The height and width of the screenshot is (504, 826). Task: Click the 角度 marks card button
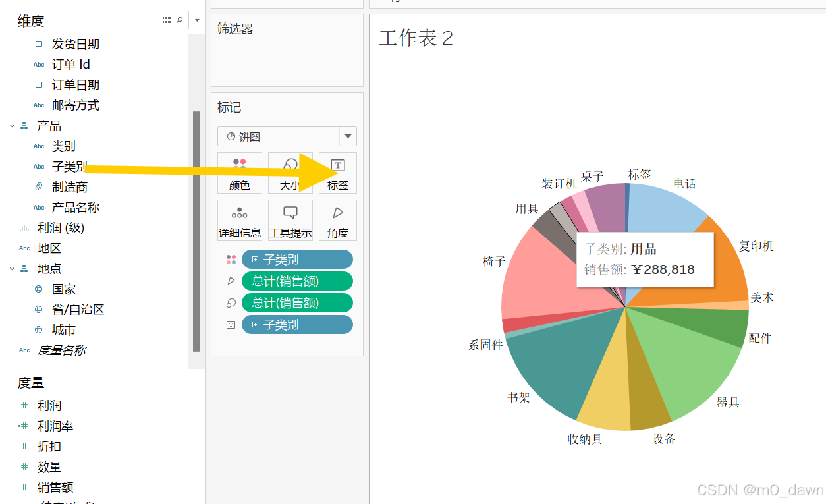click(x=338, y=221)
